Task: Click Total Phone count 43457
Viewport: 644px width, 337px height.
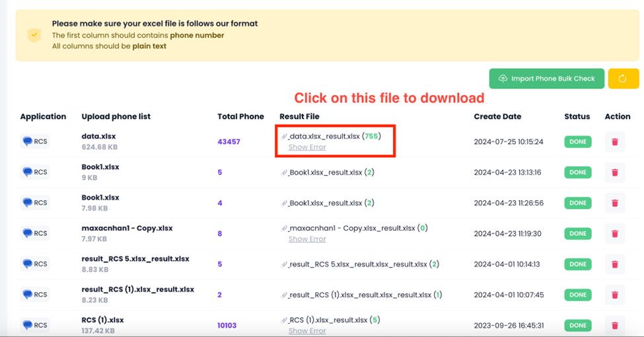Action: click(229, 142)
